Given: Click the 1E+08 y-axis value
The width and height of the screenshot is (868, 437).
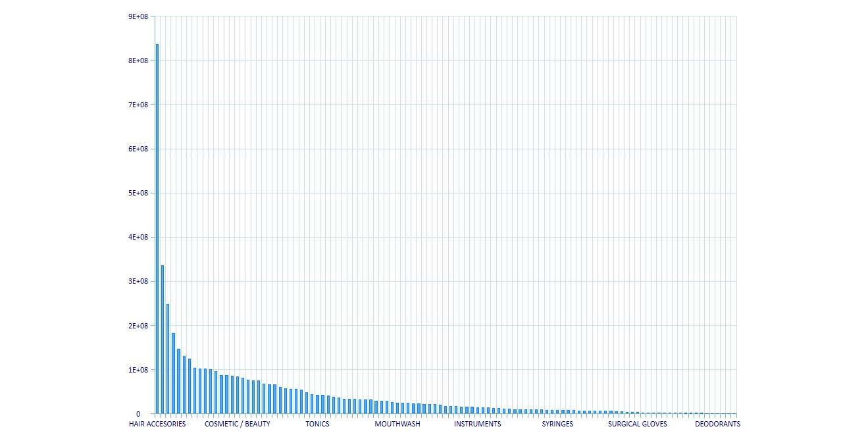Looking at the screenshot, I should tap(139, 370).
